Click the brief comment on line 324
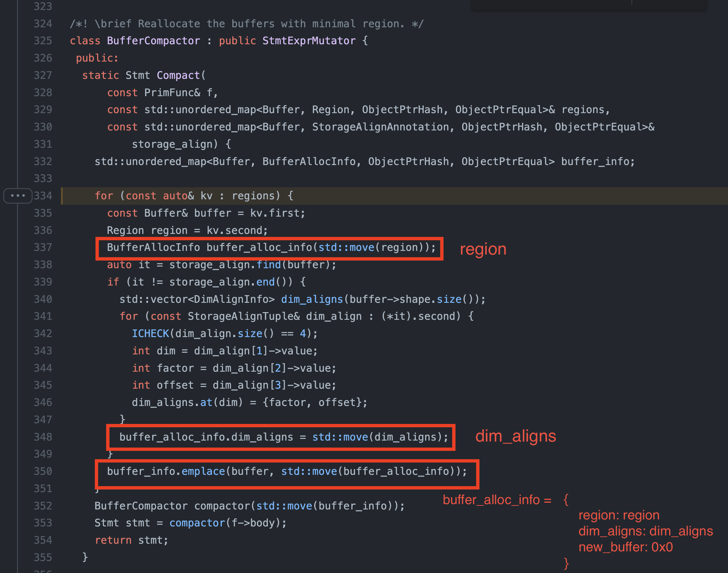Screen dimensions: 728x573 [x=247, y=24]
